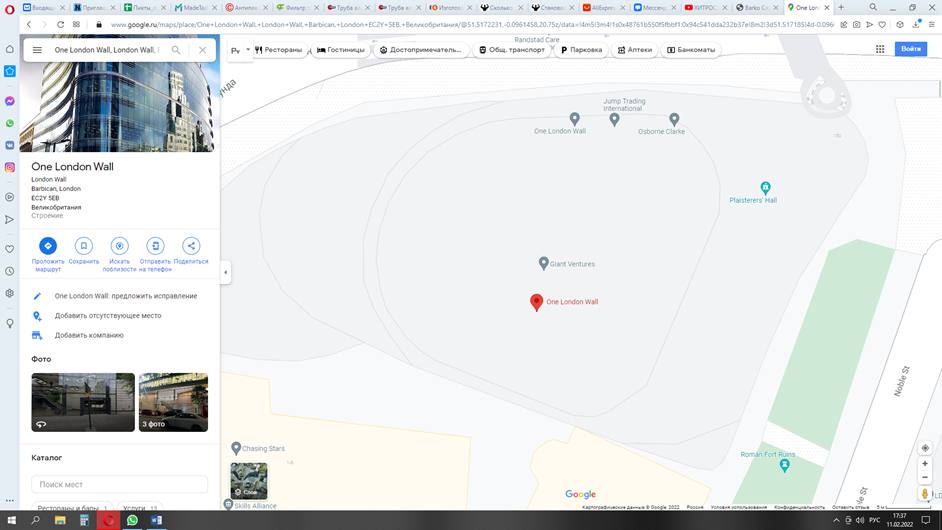Screen dimensions: 942x530
Task: Click the Street View pegman
Action: (x=925, y=493)
